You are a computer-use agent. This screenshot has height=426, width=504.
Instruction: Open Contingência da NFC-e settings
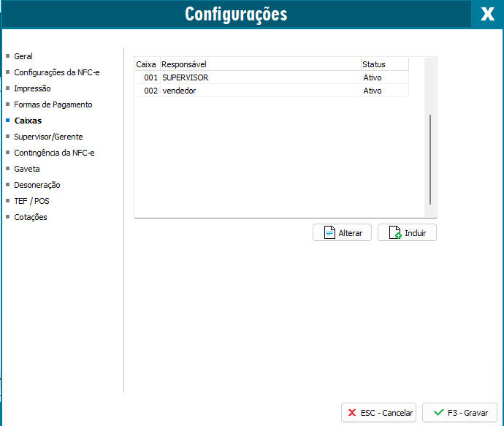point(54,153)
